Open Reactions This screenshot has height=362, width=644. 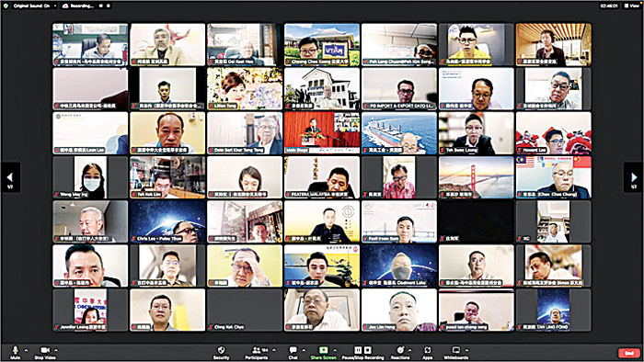coord(400,352)
